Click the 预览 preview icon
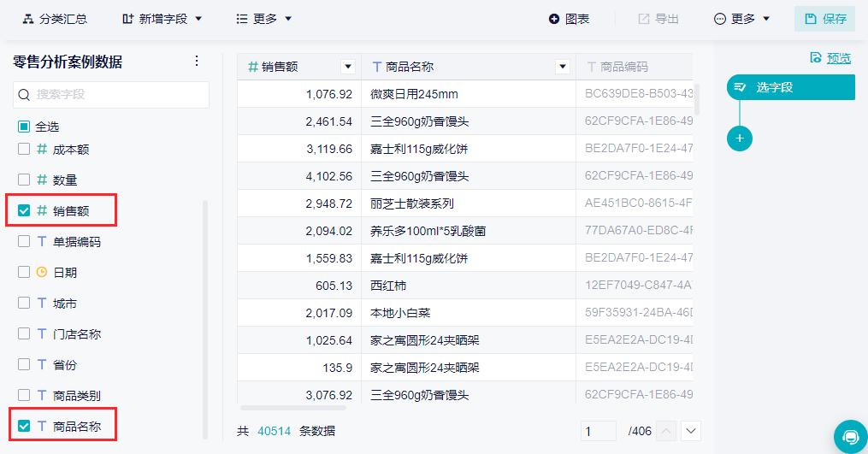868x454 pixels. coord(816,57)
